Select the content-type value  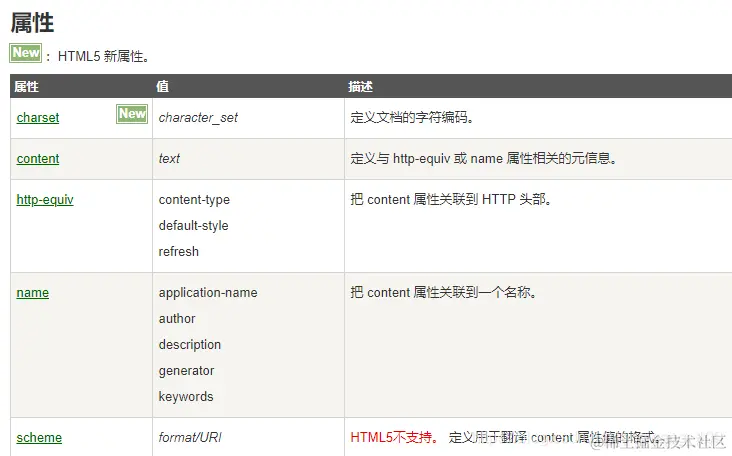(x=194, y=200)
